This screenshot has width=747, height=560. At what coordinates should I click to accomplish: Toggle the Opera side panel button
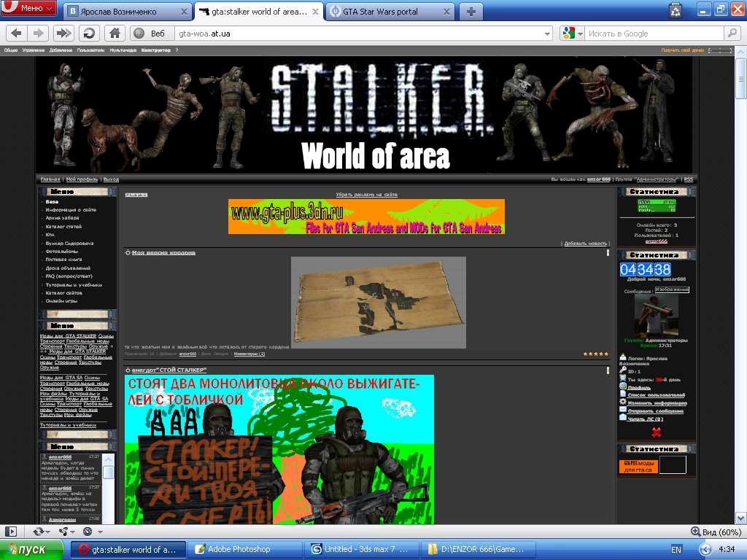click(x=10, y=532)
